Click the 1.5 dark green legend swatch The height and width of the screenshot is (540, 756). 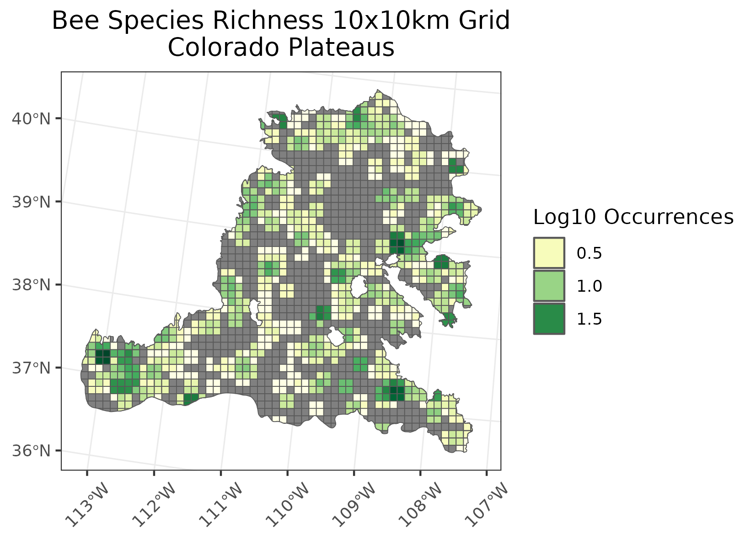click(549, 319)
